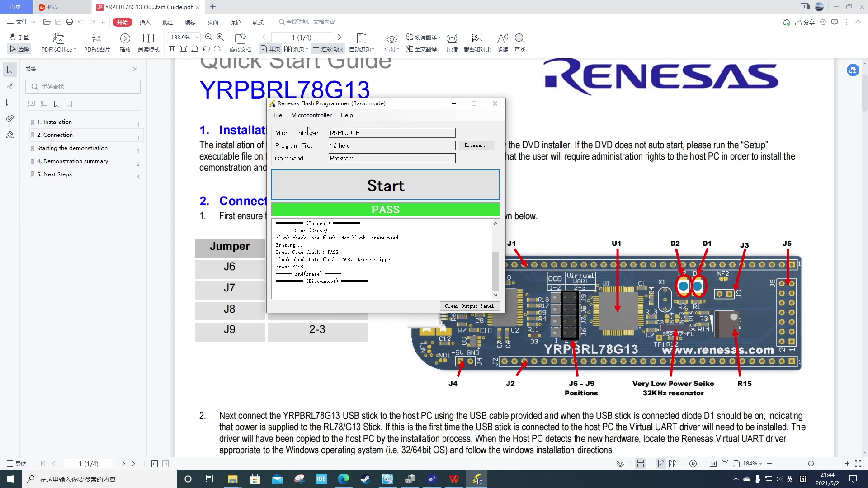This screenshot has width=868, height=488.
Task: Click the 旋转文档 rotate document icon
Action: click(x=240, y=38)
